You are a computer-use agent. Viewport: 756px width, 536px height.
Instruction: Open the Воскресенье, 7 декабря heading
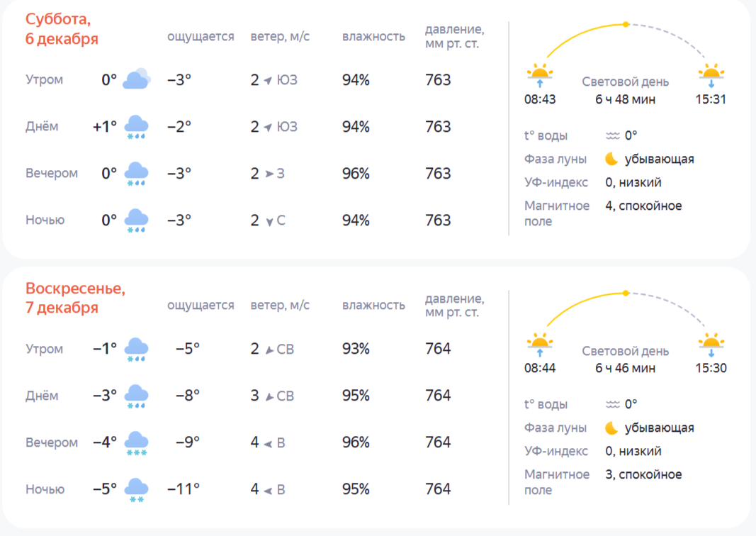click(x=75, y=298)
